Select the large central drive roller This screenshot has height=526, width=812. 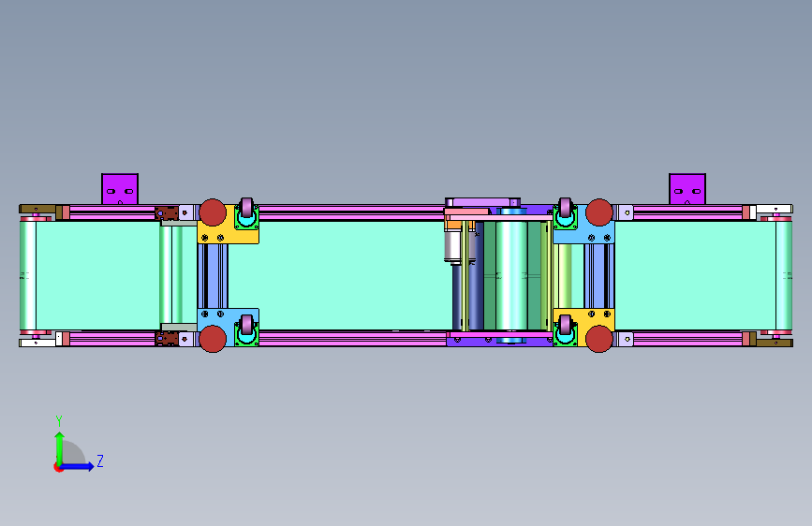pyautogui.click(x=511, y=276)
